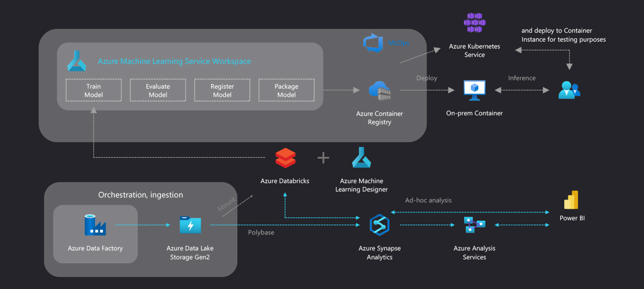Click the Evaluate Model box
Screen dimensions: 644x289
(x=158, y=91)
